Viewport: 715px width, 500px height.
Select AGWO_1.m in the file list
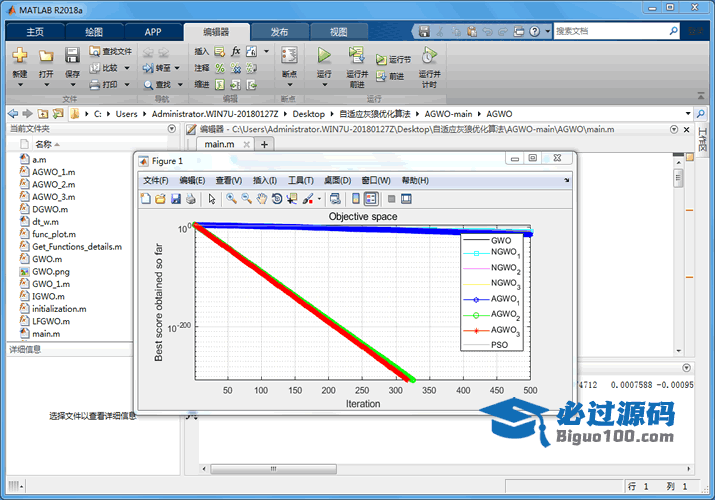(x=53, y=172)
